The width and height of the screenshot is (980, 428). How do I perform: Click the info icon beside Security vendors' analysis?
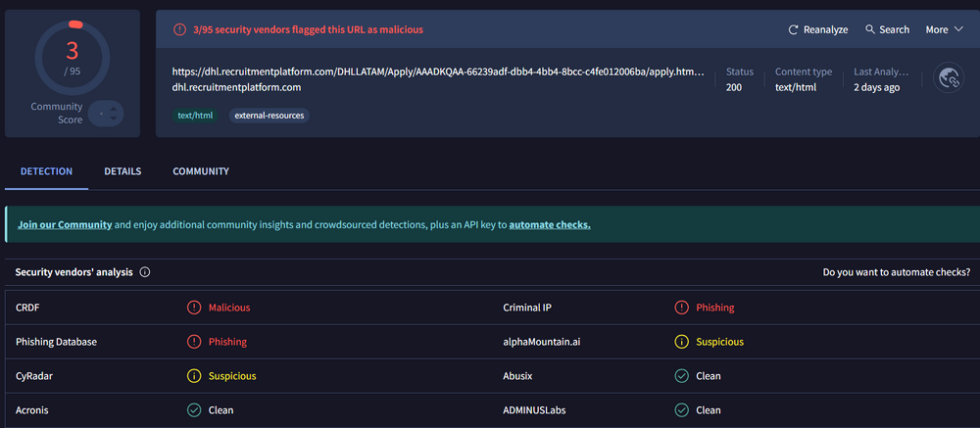click(145, 272)
